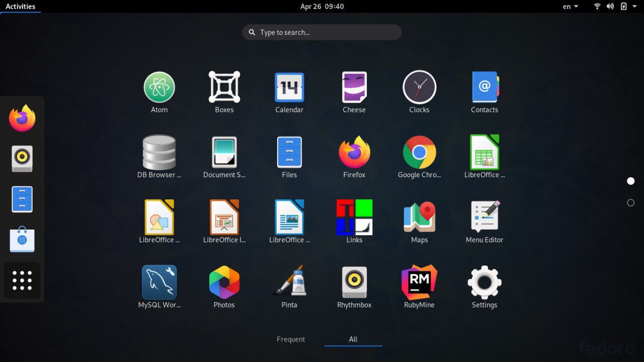Switch to the Frequent tab
The width and height of the screenshot is (644, 362).
(x=291, y=339)
